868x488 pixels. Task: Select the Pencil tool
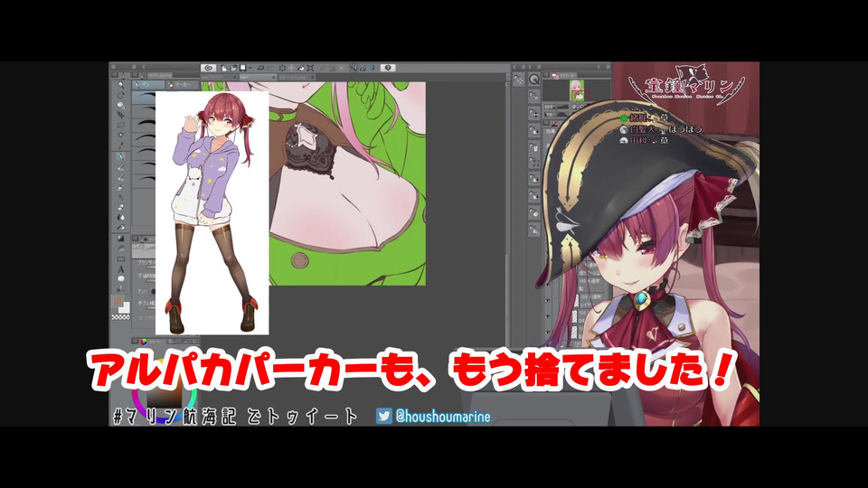pyautogui.click(x=120, y=167)
